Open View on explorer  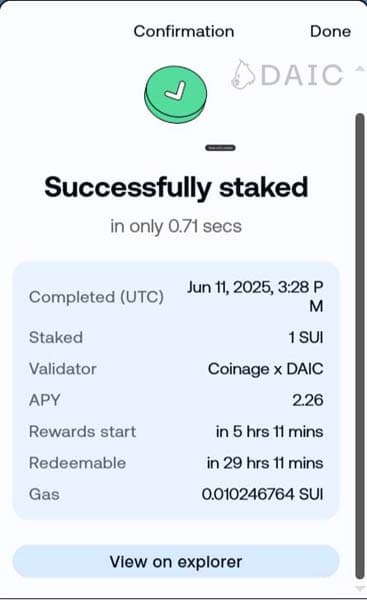tap(176, 562)
